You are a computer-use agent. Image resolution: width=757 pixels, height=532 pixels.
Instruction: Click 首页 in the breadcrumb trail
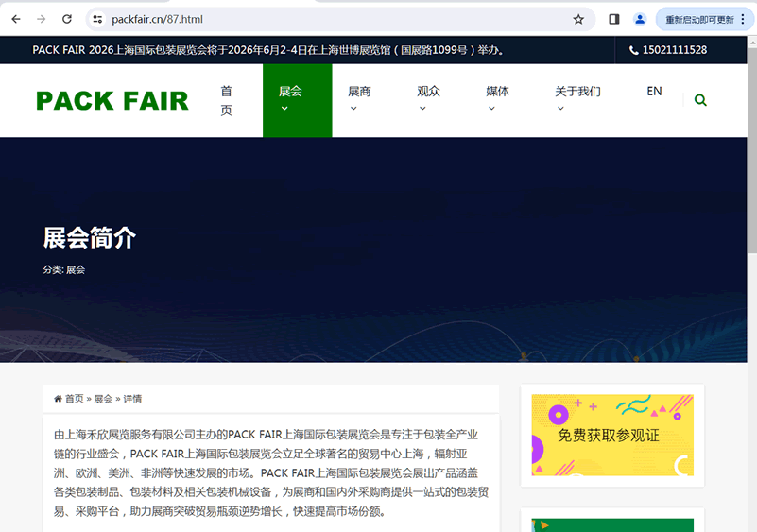pyautogui.click(x=74, y=399)
